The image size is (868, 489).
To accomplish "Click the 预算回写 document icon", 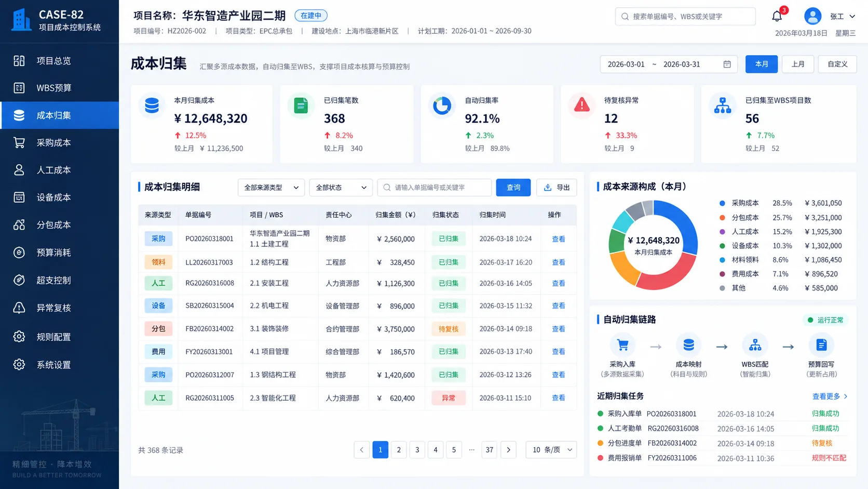I will click(x=821, y=345).
